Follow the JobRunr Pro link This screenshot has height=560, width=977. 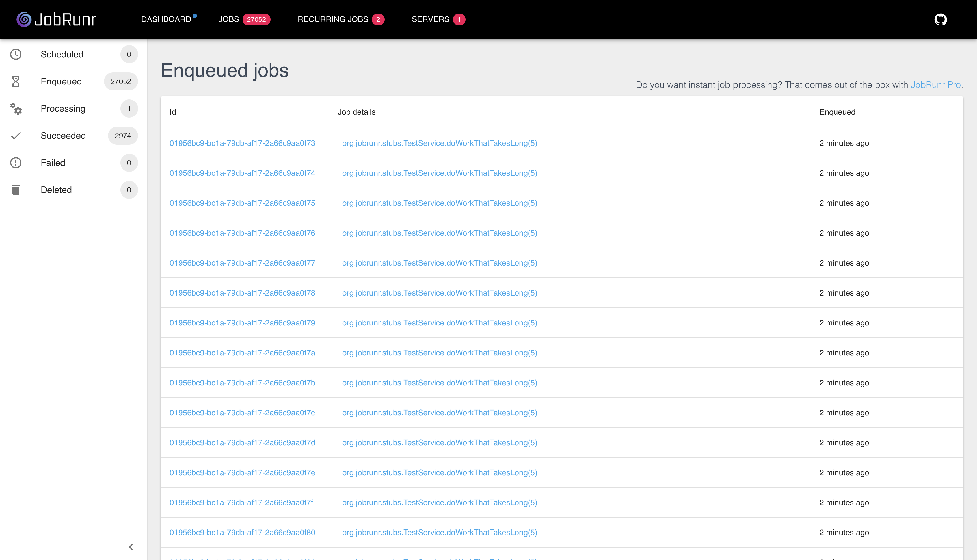pyautogui.click(x=935, y=84)
